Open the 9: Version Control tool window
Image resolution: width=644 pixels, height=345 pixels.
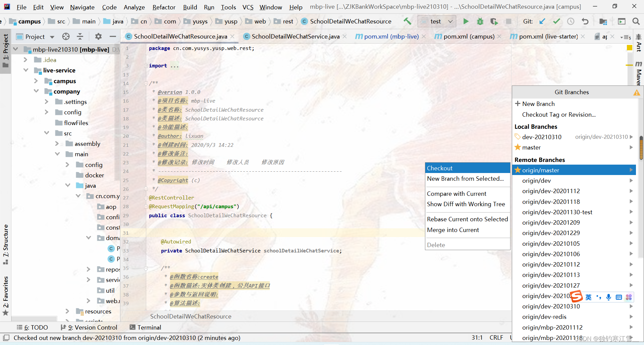(89, 327)
